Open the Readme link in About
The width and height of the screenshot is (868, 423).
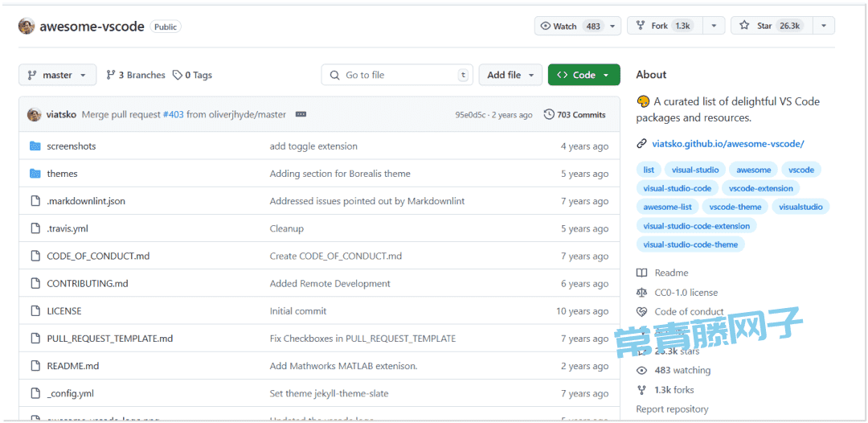(671, 273)
